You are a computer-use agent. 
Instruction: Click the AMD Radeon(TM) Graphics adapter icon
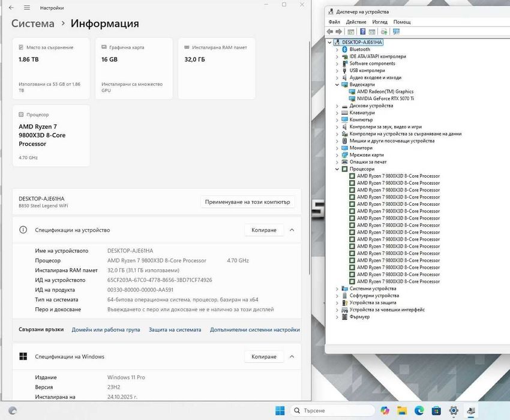point(352,92)
